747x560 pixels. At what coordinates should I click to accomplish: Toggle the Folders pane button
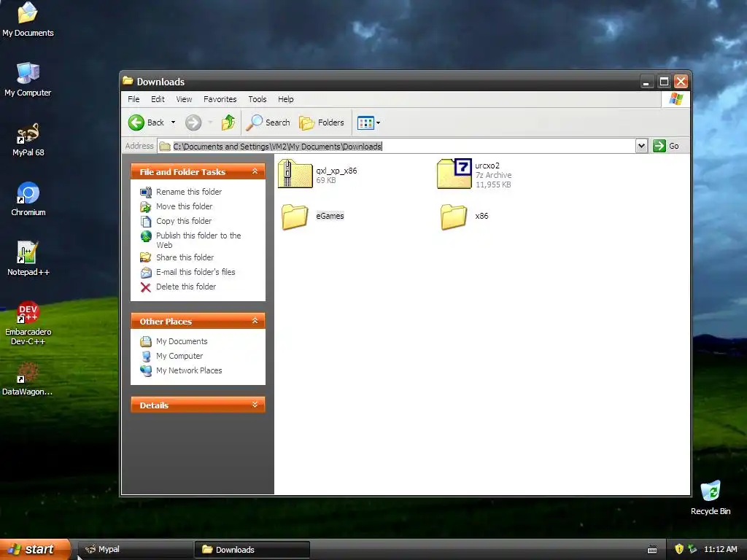coord(322,122)
